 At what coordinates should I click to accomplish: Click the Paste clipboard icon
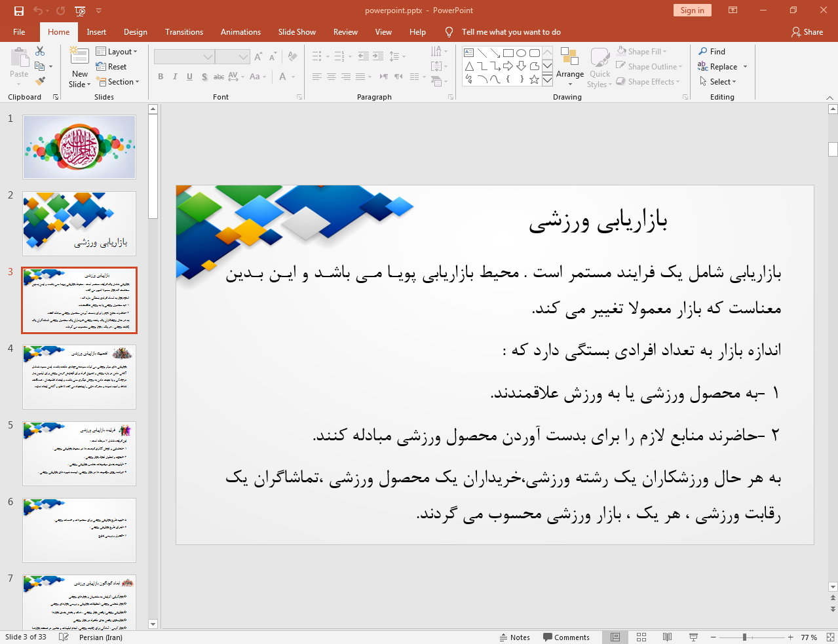19,58
